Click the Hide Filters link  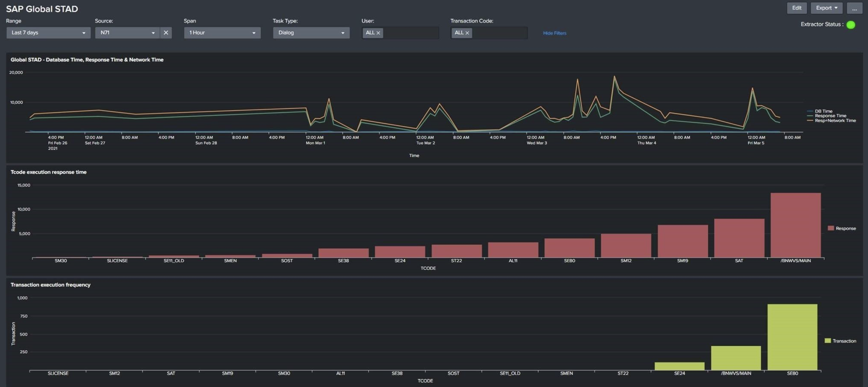click(x=554, y=33)
